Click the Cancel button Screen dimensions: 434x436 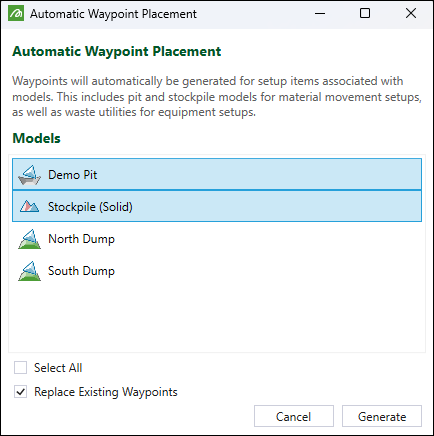[x=294, y=416]
